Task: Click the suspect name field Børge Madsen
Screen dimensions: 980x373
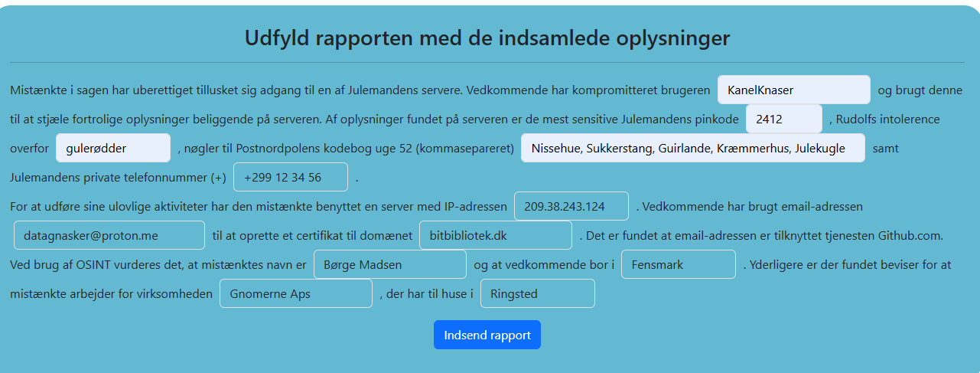Action: (389, 264)
